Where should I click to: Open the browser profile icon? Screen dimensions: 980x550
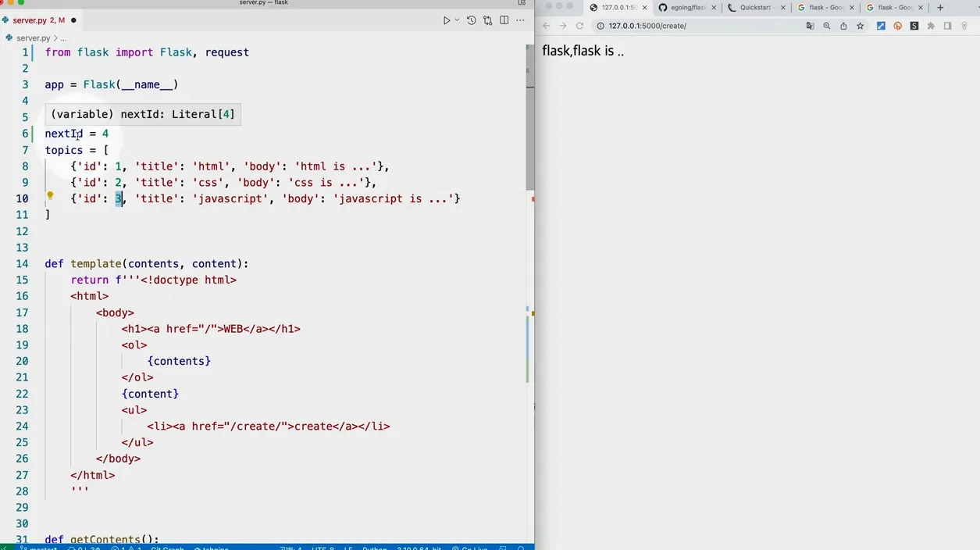pyautogui.click(x=965, y=26)
